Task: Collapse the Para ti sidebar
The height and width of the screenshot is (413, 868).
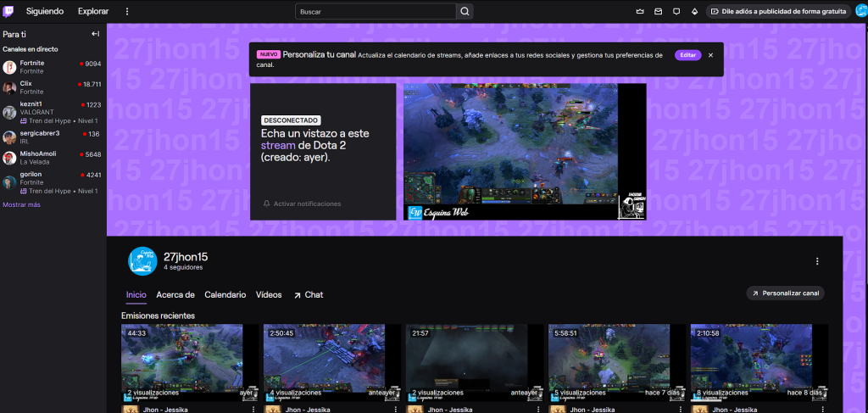Action: 95,34
